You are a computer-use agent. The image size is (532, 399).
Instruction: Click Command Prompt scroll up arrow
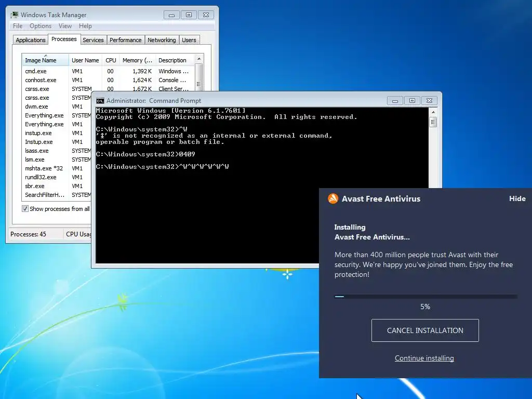coord(433,112)
